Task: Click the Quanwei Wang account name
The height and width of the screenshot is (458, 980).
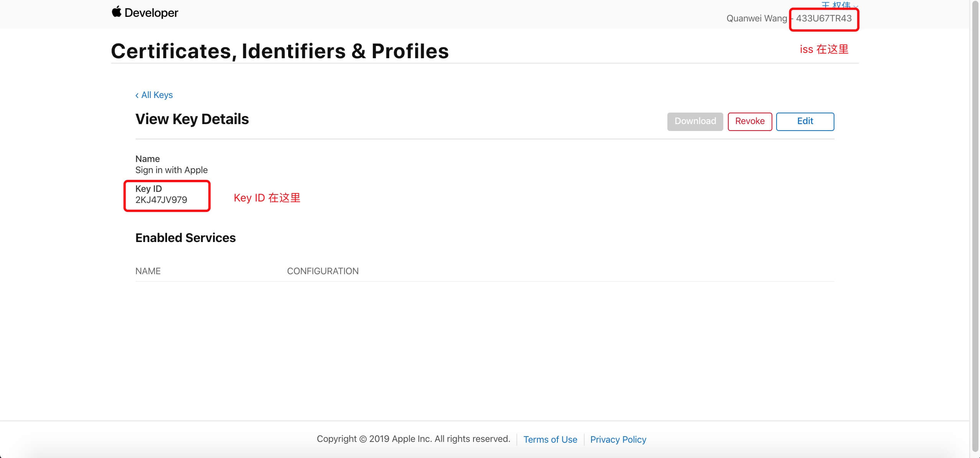Action: [x=757, y=18]
